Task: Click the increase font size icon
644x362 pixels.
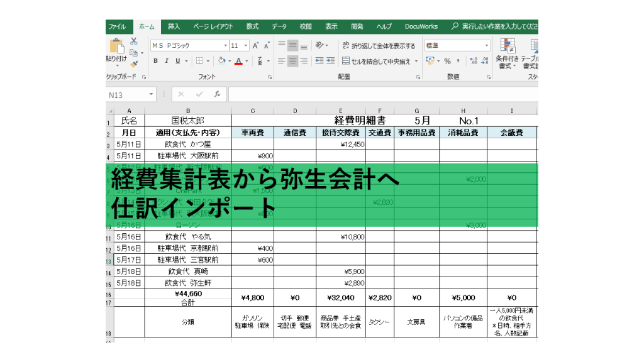Action: tap(255, 46)
